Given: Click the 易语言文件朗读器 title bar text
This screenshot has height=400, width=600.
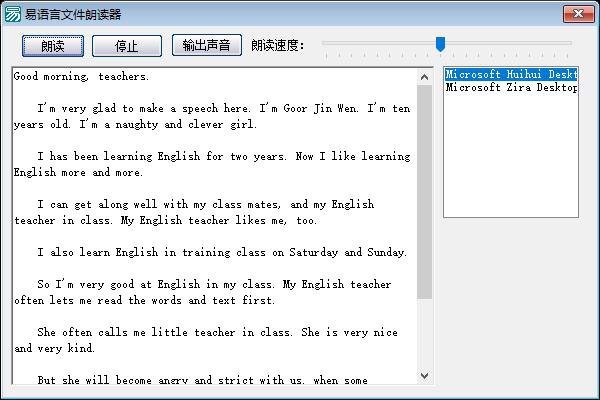Looking at the screenshot, I should pyautogui.click(x=73, y=14).
